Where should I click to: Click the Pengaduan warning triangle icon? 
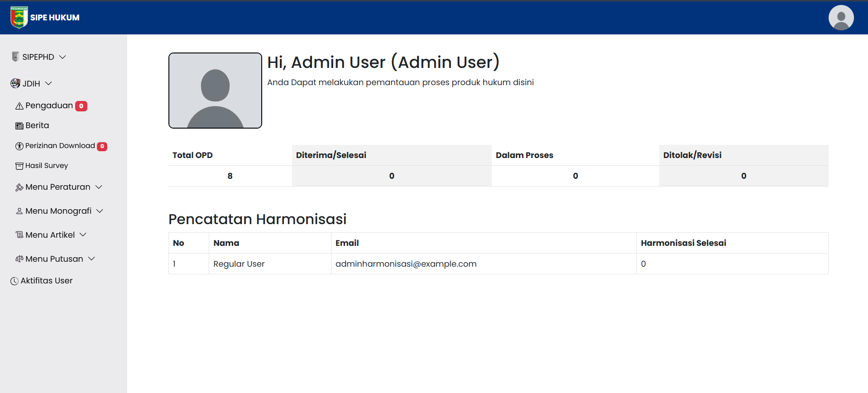[x=19, y=106]
